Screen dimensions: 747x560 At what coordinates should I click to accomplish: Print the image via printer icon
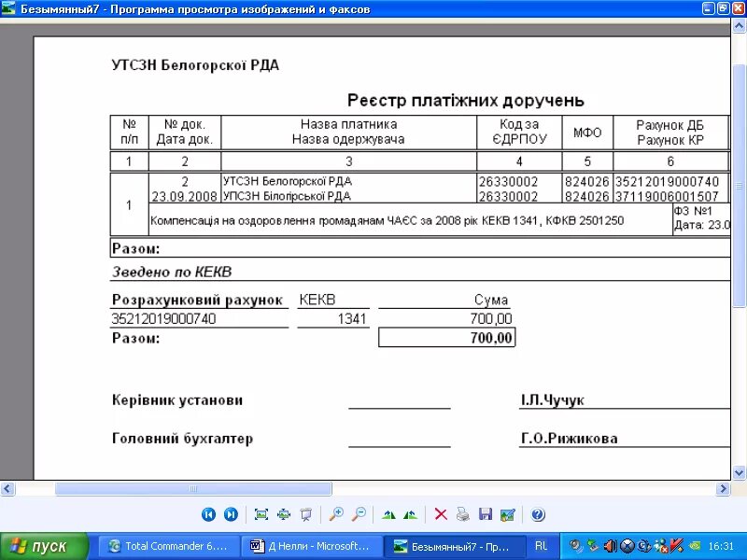click(462, 515)
